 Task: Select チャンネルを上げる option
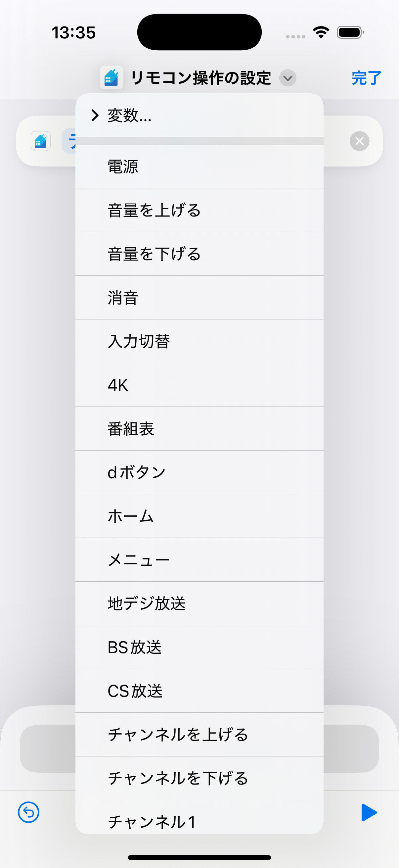[199, 735]
